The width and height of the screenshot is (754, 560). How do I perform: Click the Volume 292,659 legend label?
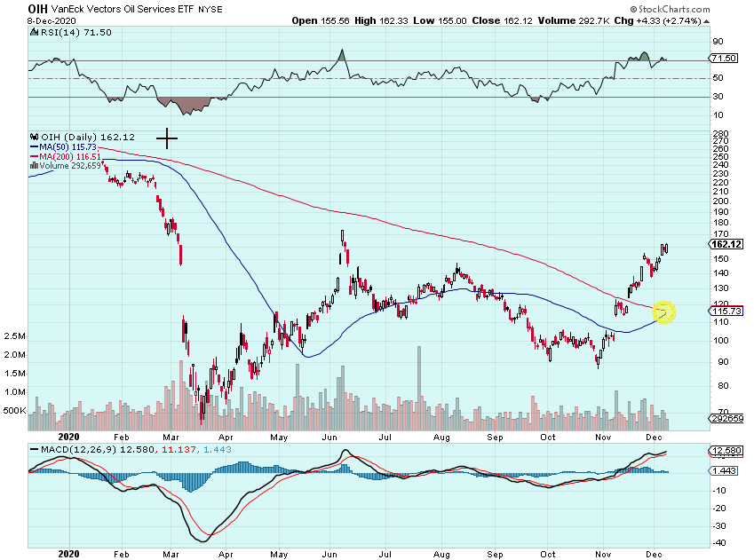[70, 166]
